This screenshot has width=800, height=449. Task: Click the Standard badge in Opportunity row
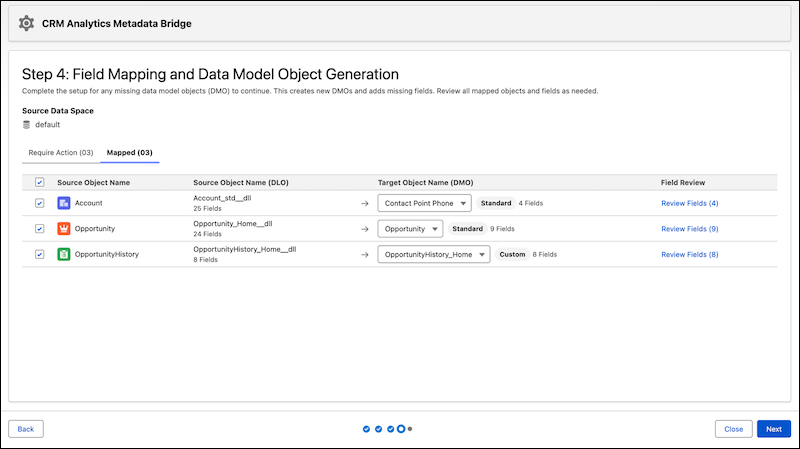[467, 229]
